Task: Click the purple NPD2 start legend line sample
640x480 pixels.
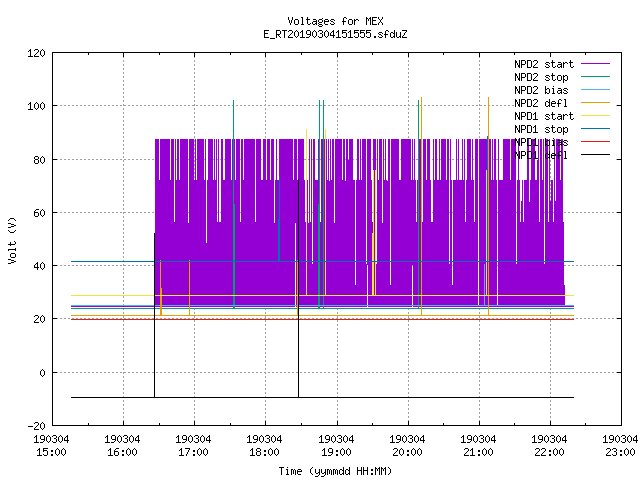Action: click(x=595, y=64)
